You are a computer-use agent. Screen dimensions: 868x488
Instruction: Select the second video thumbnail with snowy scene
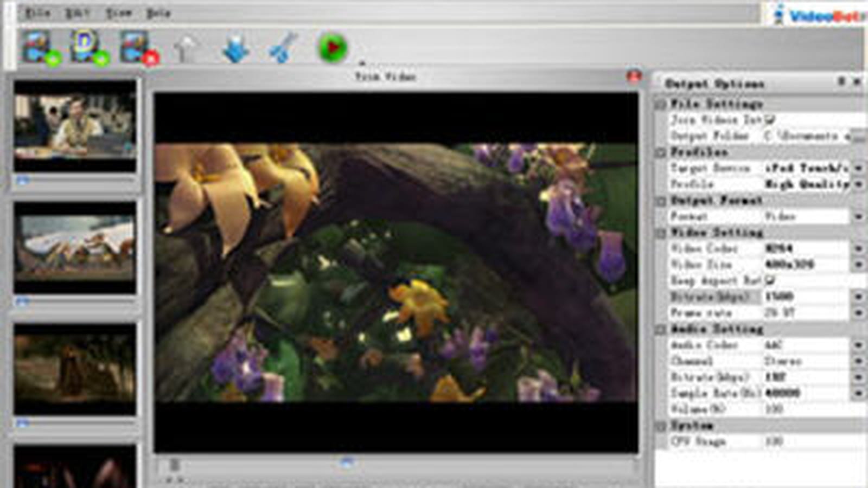click(x=75, y=248)
